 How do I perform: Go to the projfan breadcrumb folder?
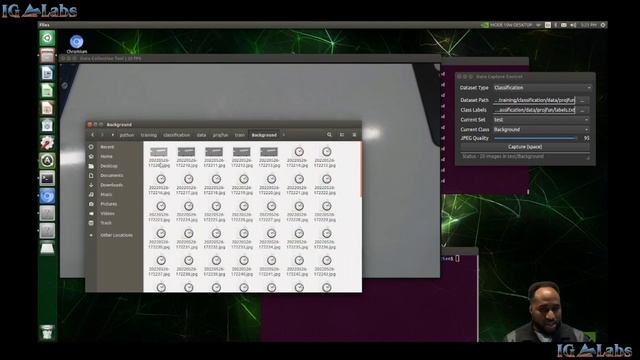coord(220,135)
